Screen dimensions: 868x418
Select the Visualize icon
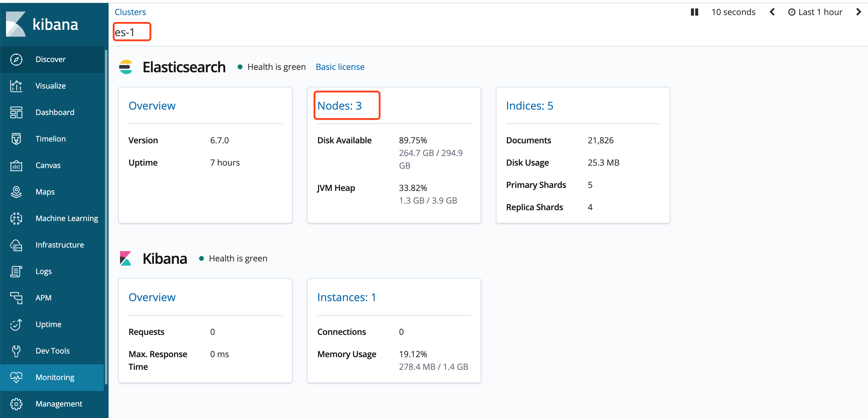tap(50, 86)
